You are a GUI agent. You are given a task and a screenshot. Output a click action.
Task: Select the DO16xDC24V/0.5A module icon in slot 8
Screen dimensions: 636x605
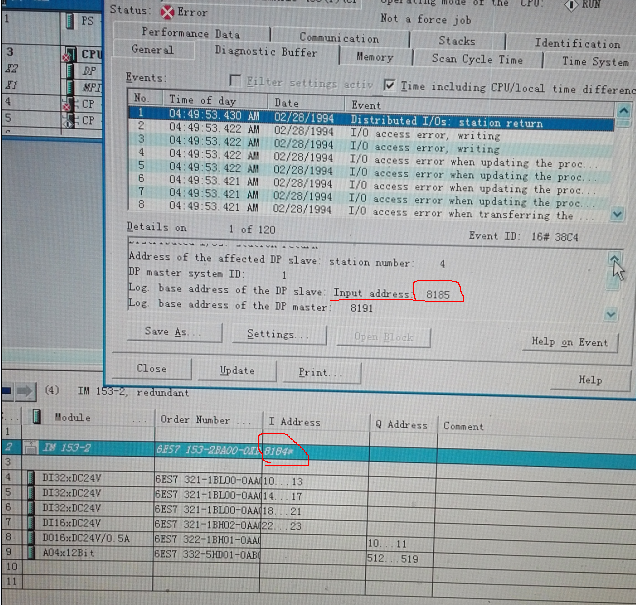tap(31, 538)
